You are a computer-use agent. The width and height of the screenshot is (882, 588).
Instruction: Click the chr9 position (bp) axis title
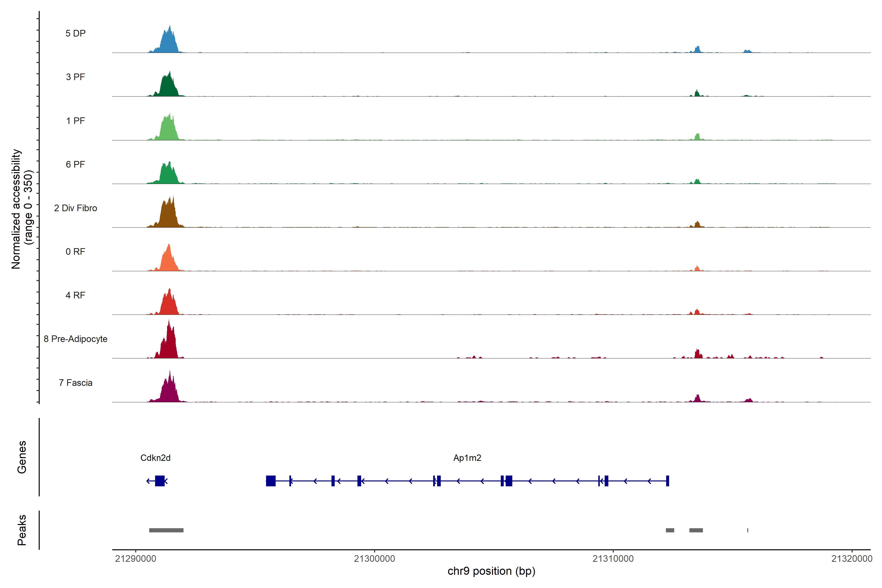point(491,571)
